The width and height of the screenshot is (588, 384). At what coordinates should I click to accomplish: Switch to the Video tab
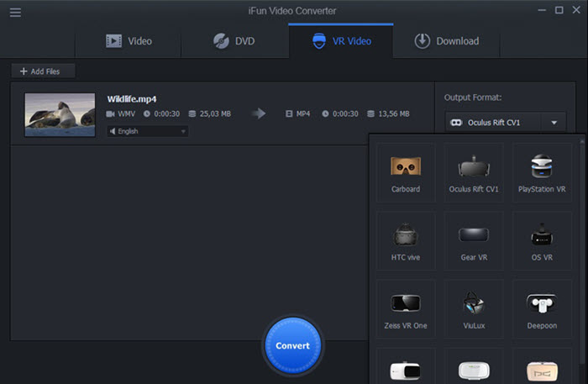click(x=129, y=41)
